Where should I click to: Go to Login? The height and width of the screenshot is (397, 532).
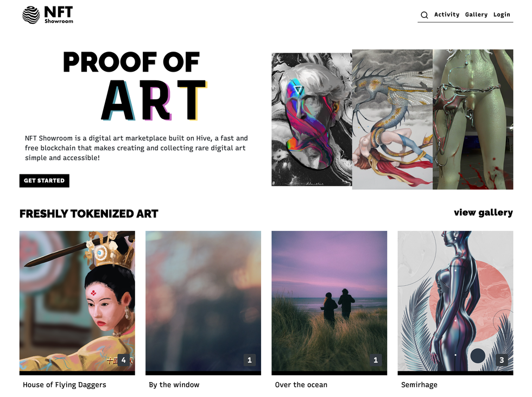click(502, 15)
